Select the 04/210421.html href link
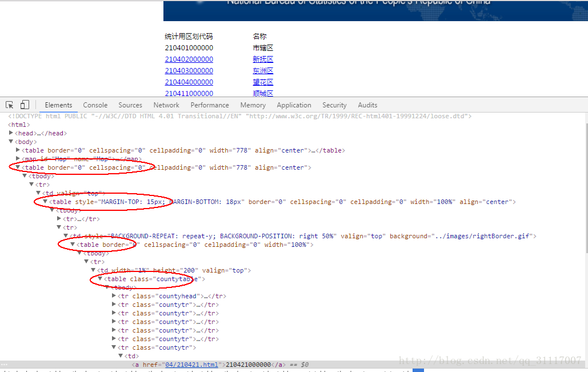The height and width of the screenshot is (372, 588). tap(191, 365)
